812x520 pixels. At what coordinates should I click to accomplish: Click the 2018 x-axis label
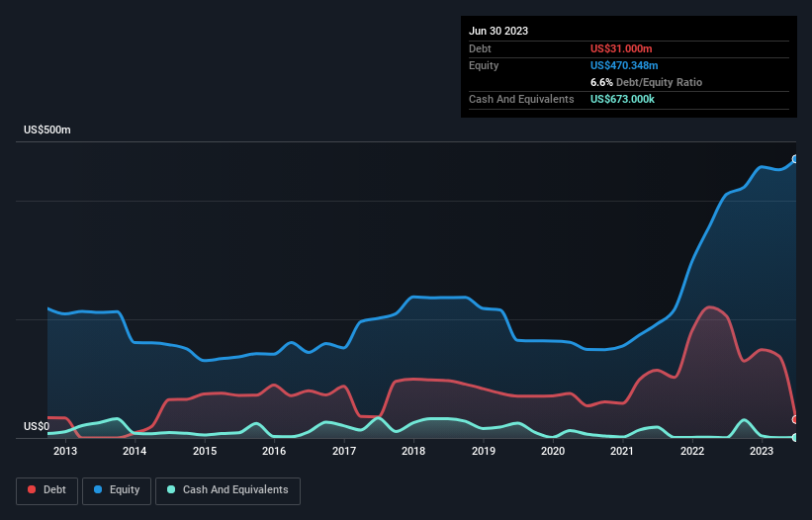coord(413,451)
